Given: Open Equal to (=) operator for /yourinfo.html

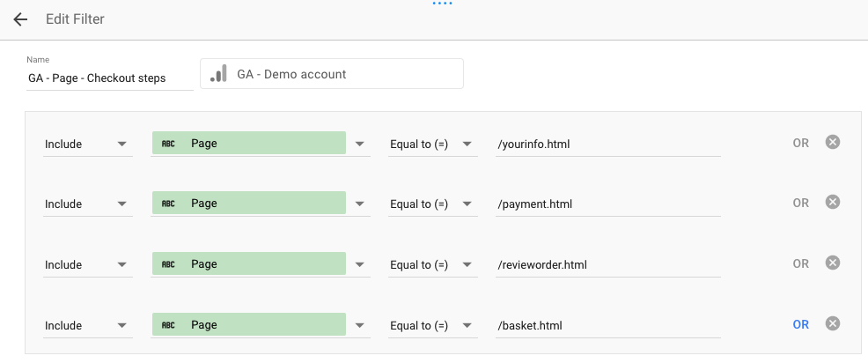Looking at the screenshot, I should click(x=432, y=144).
